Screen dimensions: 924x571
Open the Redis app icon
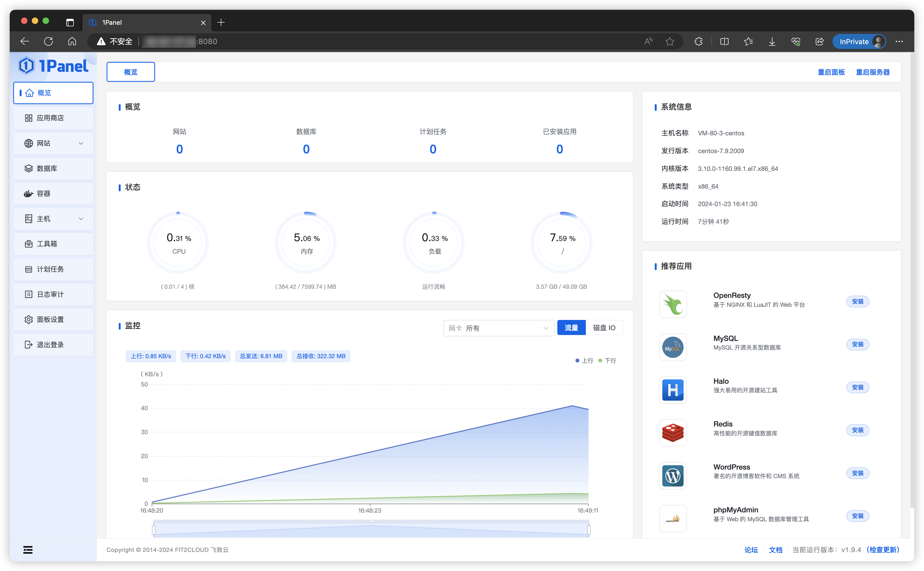[x=673, y=433]
